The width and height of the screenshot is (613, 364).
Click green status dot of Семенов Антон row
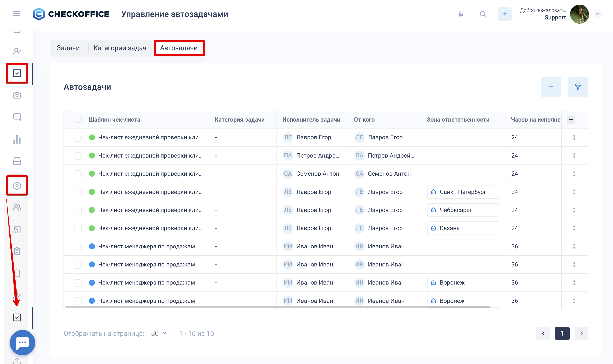point(92,174)
